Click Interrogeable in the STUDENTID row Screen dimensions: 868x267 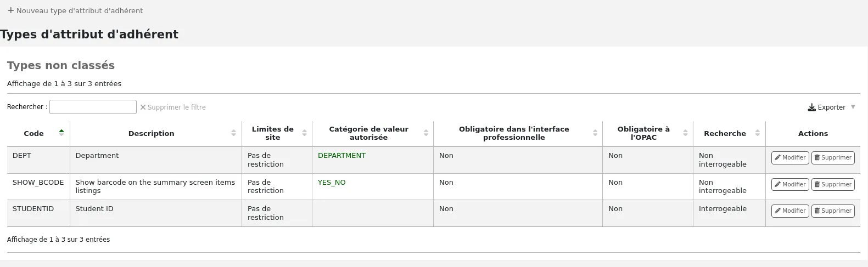[x=723, y=209]
